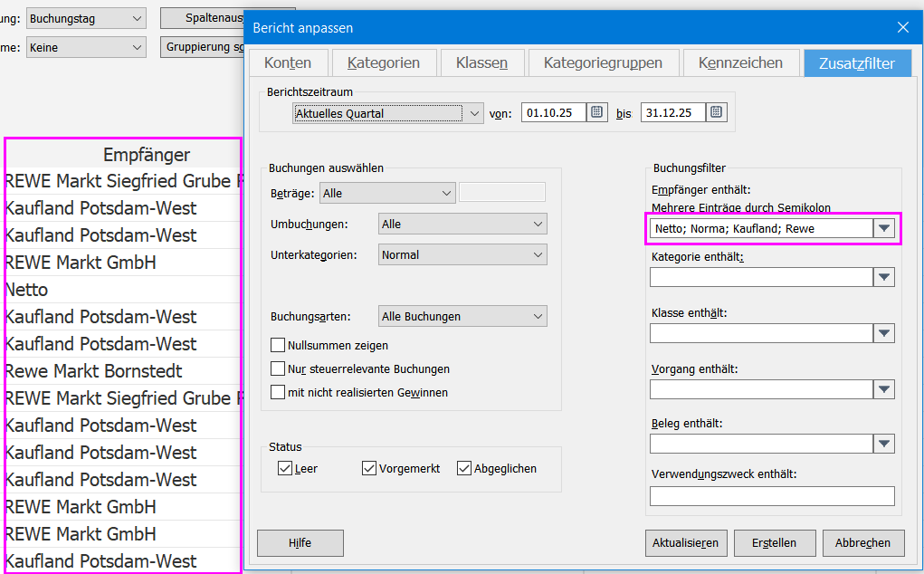Click the Gruppierung button in the report window
This screenshot has height=574, width=924.
(x=202, y=46)
